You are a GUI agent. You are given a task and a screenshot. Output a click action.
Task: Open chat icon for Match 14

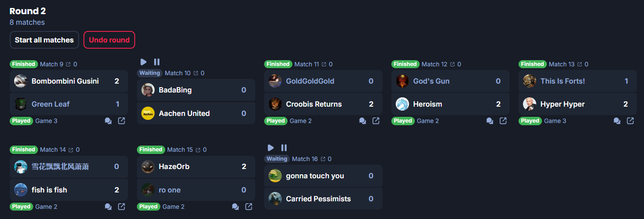pyautogui.click(x=108, y=207)
